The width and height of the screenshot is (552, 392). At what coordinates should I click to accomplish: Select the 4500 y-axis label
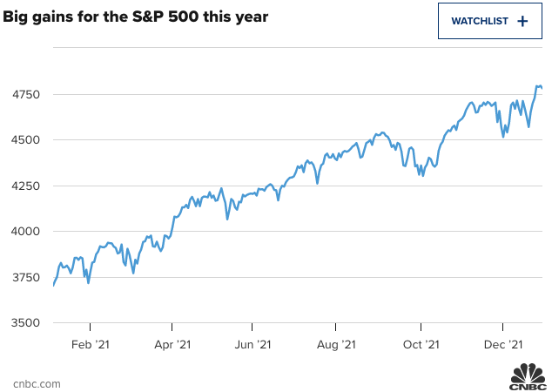point(17,139)
